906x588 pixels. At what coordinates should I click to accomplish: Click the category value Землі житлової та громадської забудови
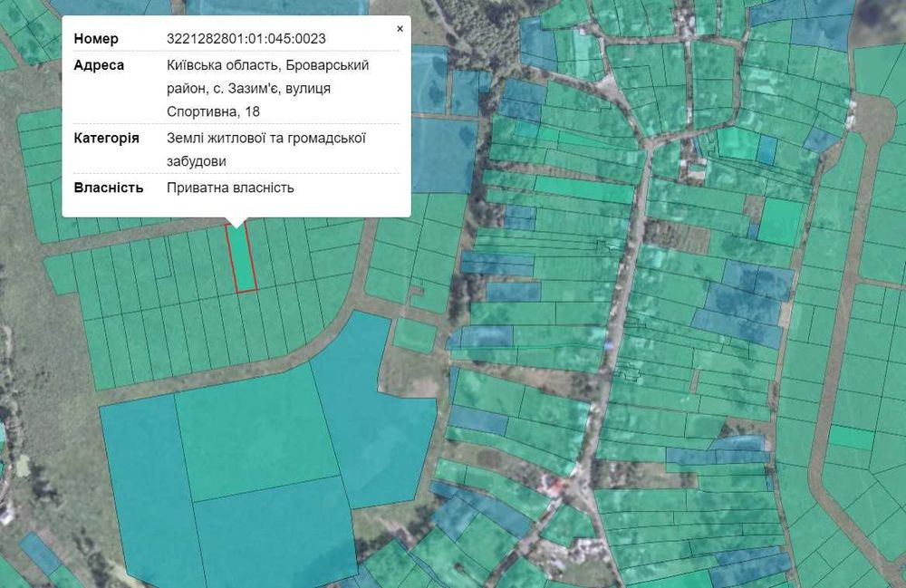click(265, 149)
